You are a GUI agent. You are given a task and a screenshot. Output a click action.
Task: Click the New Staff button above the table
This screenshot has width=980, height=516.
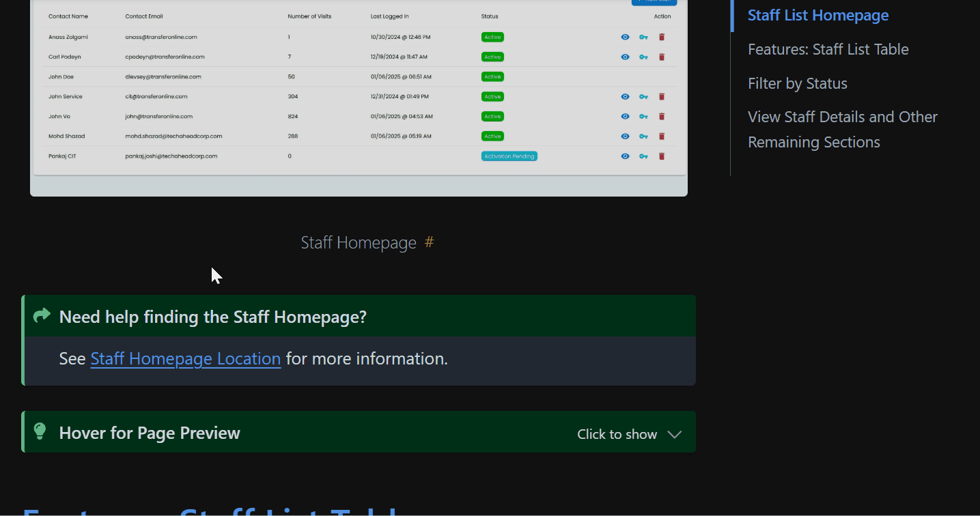point(654,2)
